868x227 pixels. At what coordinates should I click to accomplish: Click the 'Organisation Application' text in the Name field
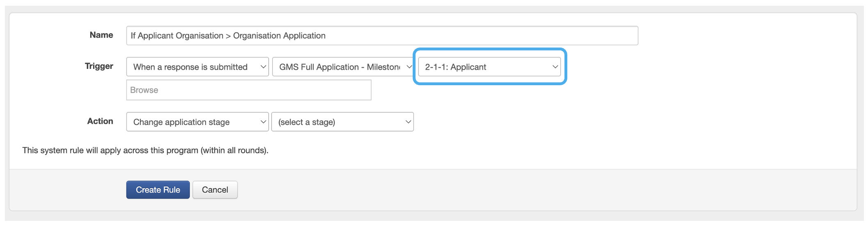[279, 36]
